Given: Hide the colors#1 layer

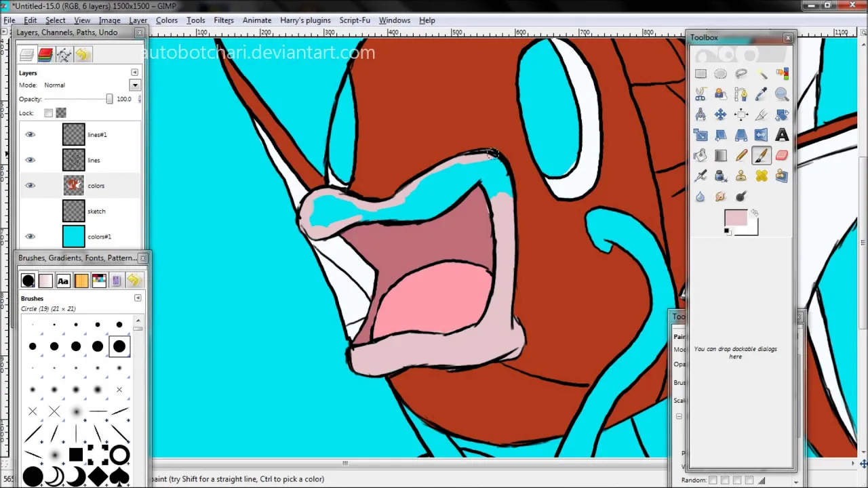Looking at the screenshot, I should 30,237.
